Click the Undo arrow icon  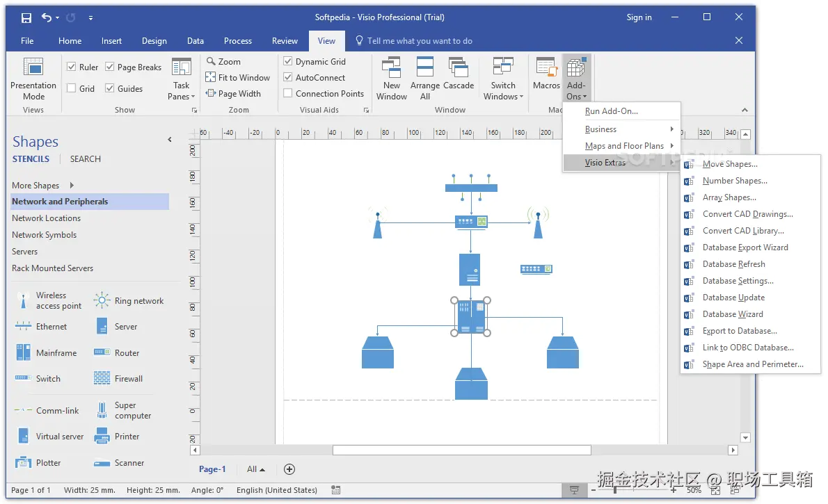point(47,17)
